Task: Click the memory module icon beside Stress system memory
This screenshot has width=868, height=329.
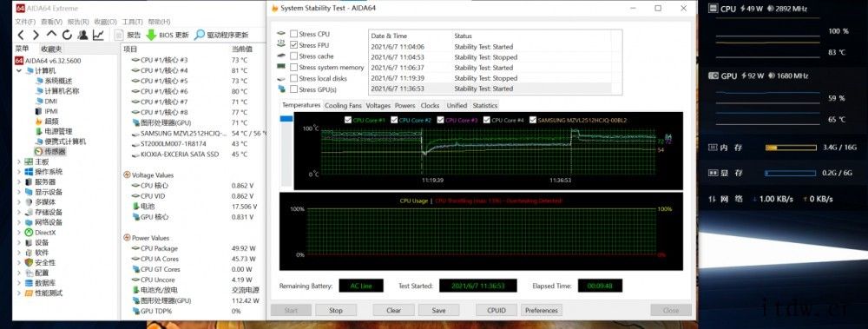Action: (x=281, y=67)
